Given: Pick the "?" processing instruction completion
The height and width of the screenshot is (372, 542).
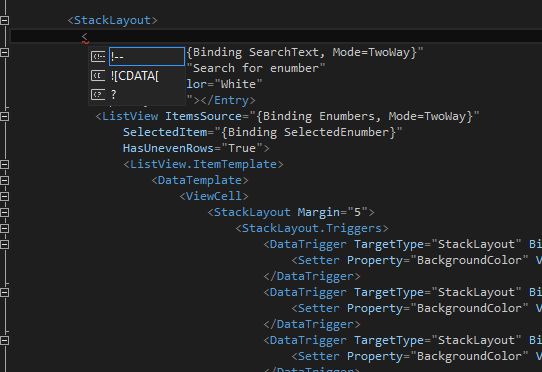Looking at the screenshot, I should [137, 94].
